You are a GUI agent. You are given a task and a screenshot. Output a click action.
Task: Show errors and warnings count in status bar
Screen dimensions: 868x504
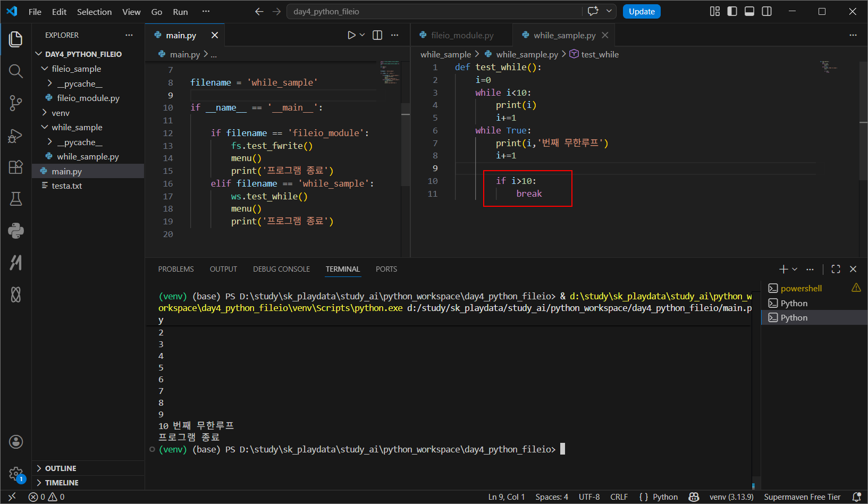47,497
